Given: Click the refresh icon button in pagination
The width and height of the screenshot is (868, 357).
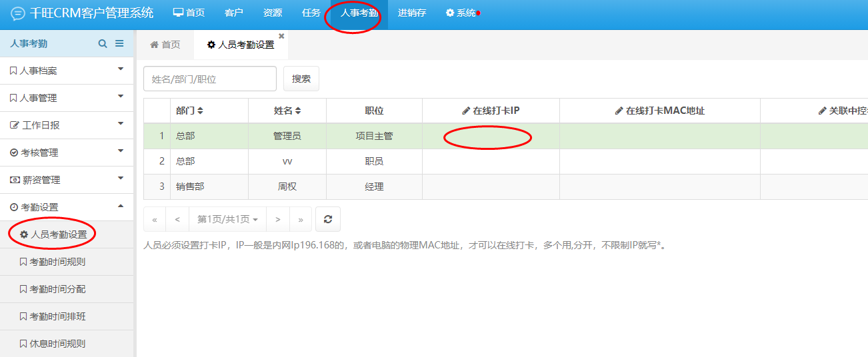Looking at the screenshot, I should coord(328,219).
